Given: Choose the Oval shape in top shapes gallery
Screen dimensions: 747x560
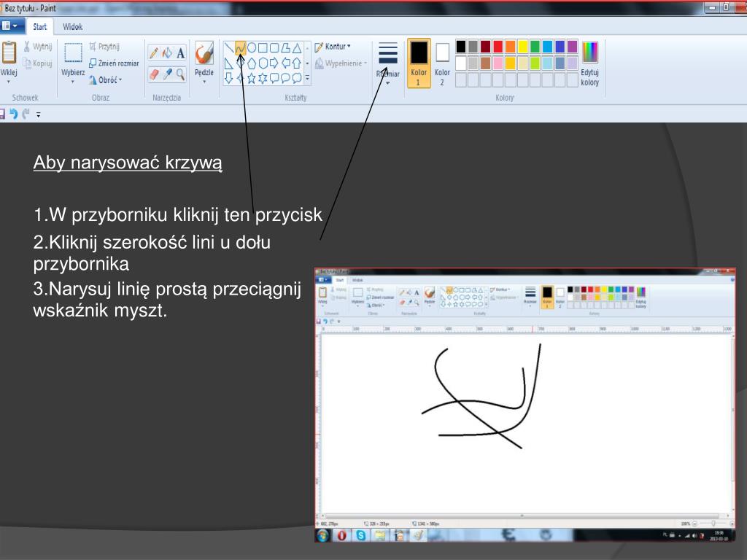Looking at the screenshot, I should pyautogui.click(x=252, y=47).
